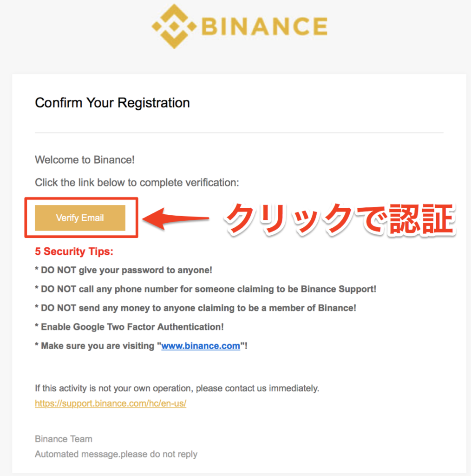
Task: Click the 'If this activity is not your own' sentence
Action: (x=177, y=388)
